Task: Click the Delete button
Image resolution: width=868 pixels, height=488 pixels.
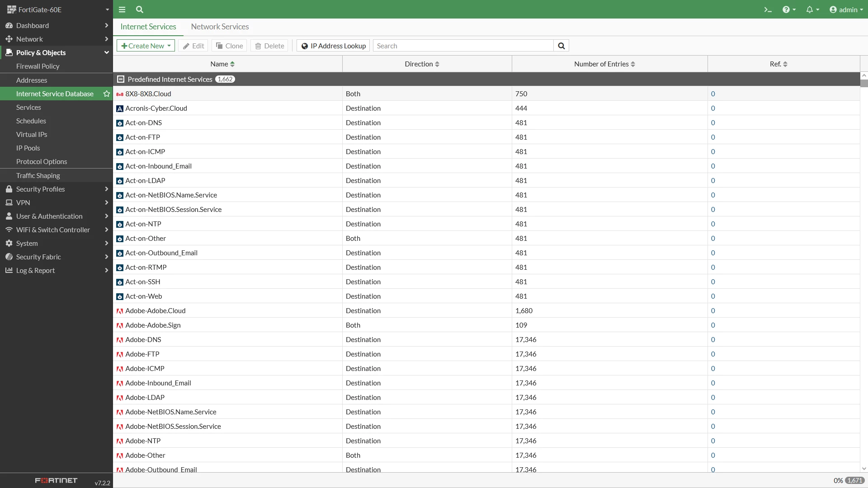Action: pos(269,46)
